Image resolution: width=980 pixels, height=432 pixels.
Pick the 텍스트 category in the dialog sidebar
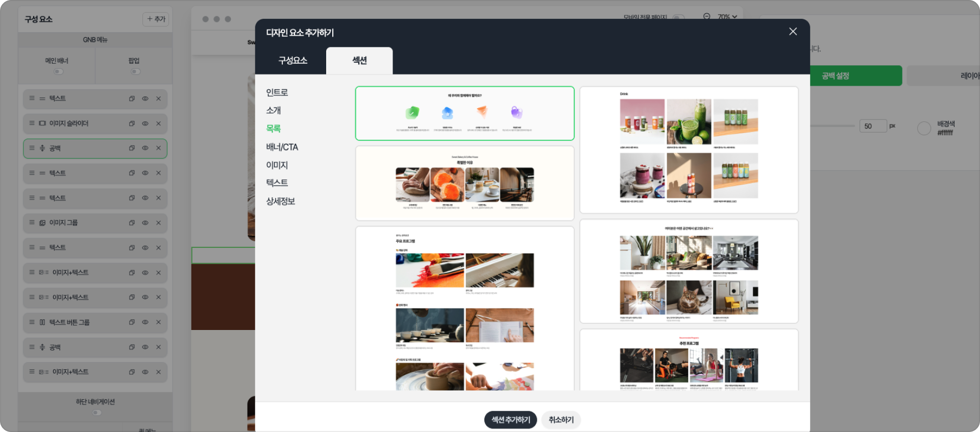277,183
